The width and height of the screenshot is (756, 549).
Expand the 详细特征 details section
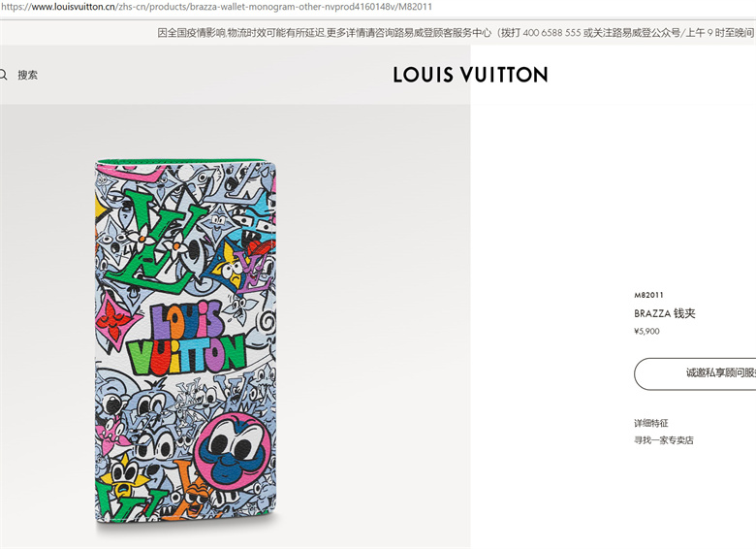click(651, 423)
